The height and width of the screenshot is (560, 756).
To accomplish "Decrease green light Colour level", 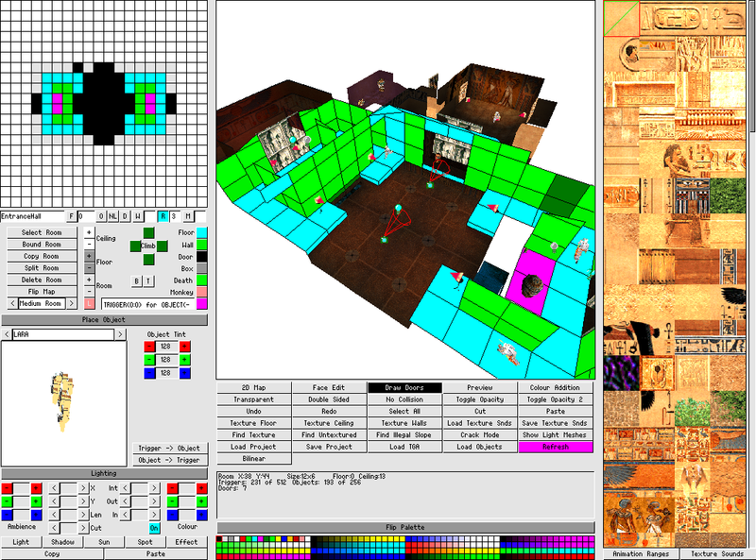I will tap(172, 501).
